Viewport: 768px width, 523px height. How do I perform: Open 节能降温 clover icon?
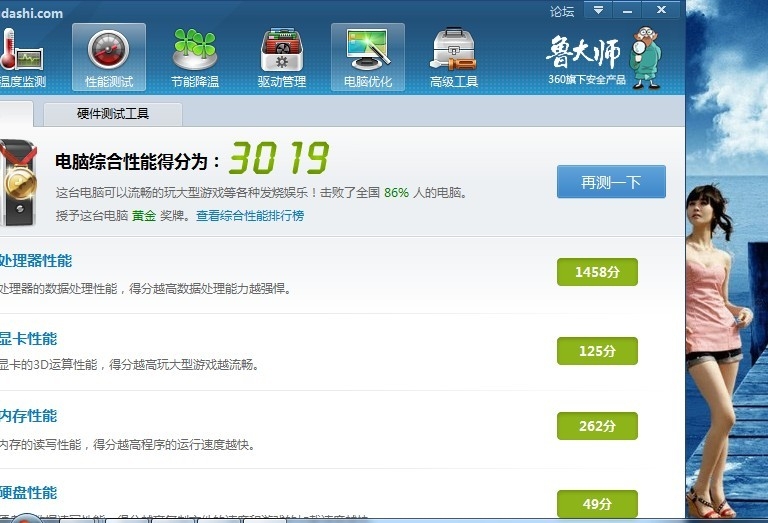coord(194,57)
